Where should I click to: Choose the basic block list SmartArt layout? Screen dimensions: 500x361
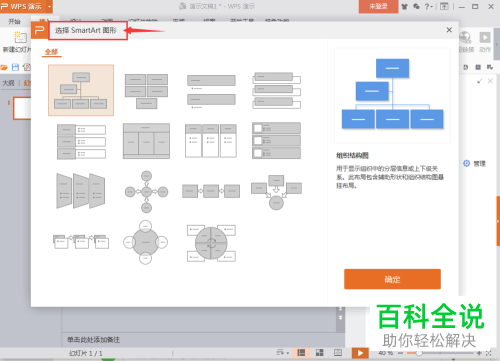[x=146, y=91]
